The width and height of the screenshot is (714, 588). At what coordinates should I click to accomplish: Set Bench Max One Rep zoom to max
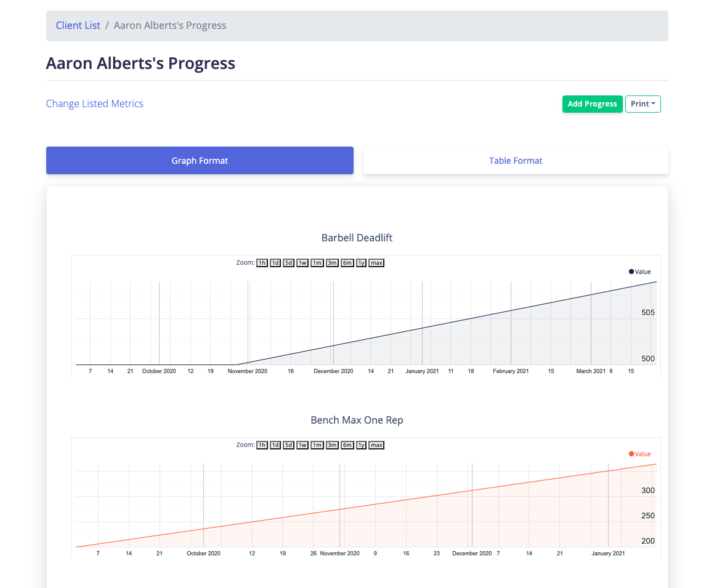click(x=376, y=445)
